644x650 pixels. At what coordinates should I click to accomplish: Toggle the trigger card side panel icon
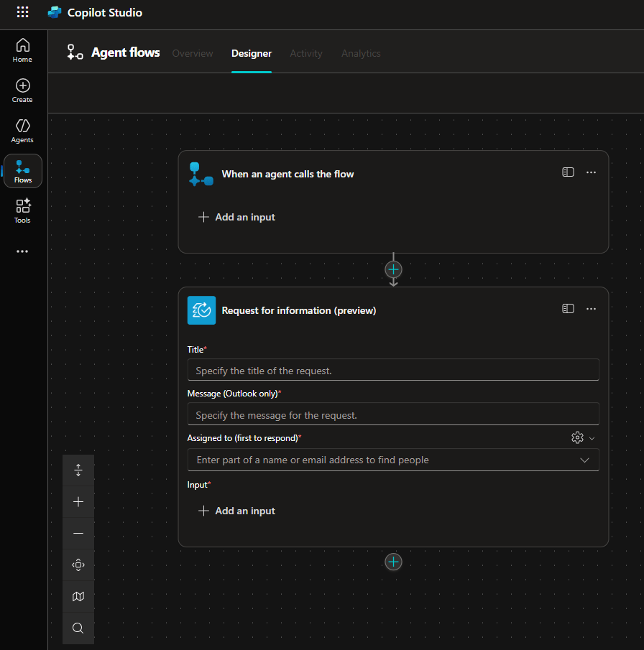coord(568,172)
